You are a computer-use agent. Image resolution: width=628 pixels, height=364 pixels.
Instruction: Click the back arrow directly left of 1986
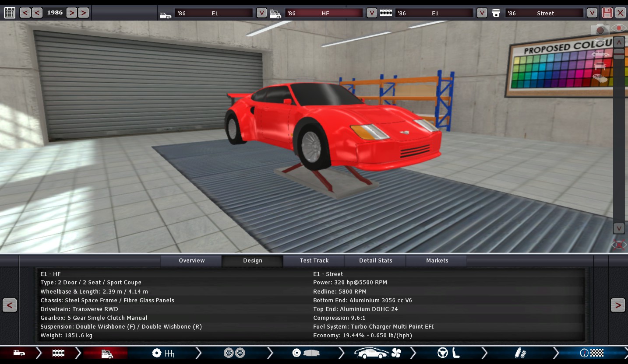[x=37, y=13]
